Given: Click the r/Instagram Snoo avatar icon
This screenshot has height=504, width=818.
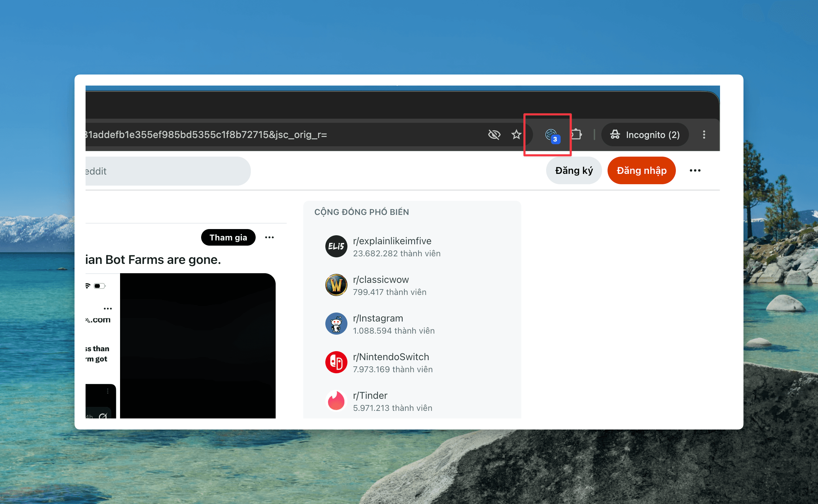Looking at the screenshot, I should (336, 324).
